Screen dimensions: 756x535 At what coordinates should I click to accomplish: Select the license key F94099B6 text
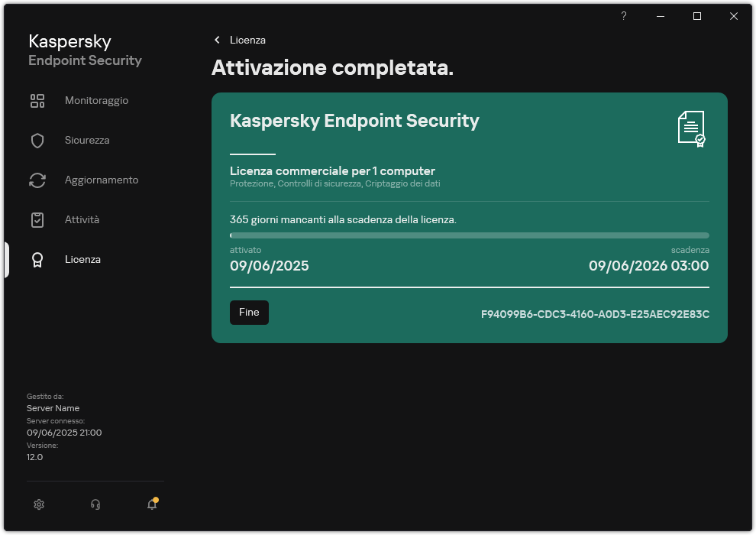click(595, 313)
